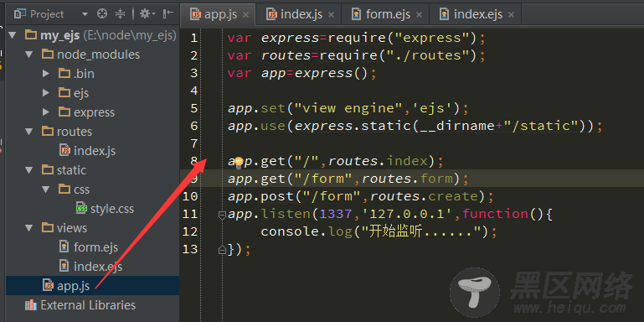Click routes.create on line 10

pyautogui.click(x=424, y=196)
